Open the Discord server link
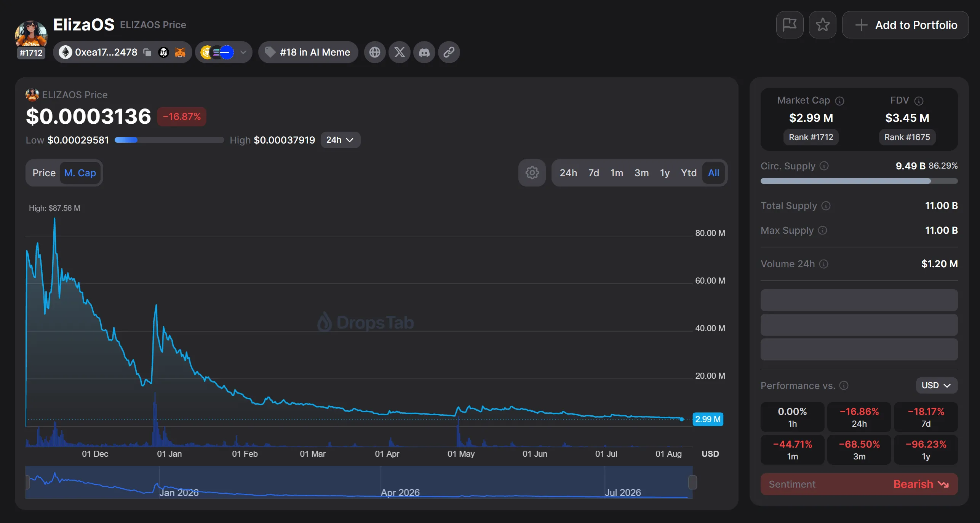The image size is (980, 523). pos(424,52)
